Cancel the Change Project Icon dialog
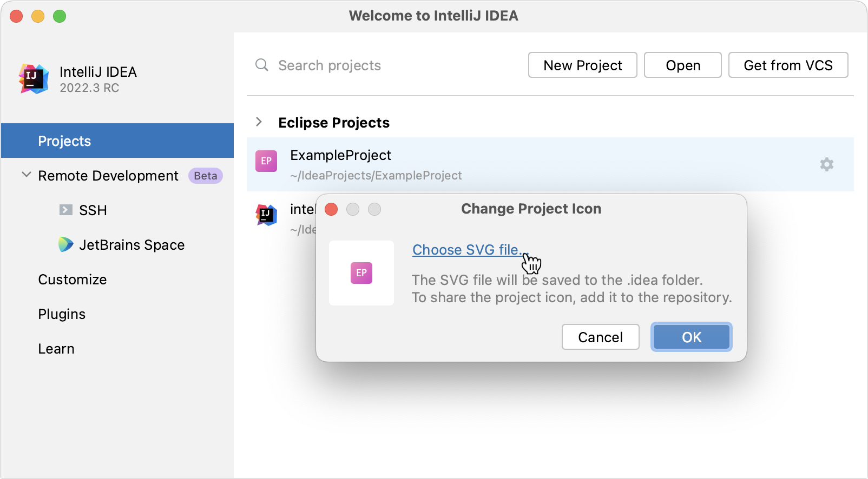Screen dimensions: 868x479 [x=601, y=337]
